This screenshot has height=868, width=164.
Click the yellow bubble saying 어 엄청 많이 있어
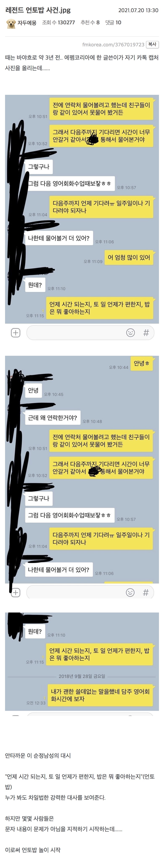[129, 258]
